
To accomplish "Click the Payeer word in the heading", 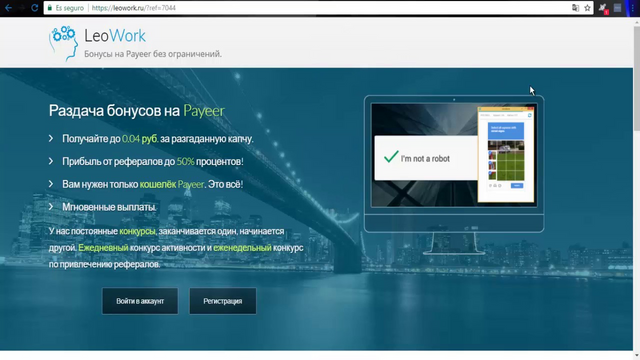I will coord(204,111).
